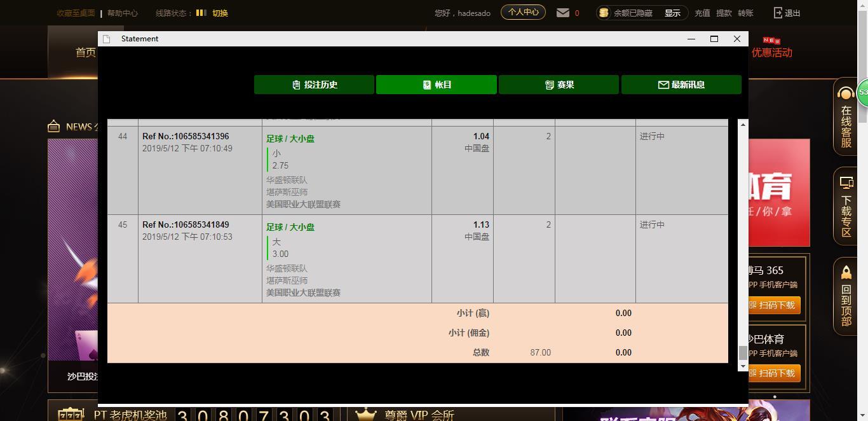Screen dimensions: 868x421
Task: Open 提款 withdrawal link
Action: point(724,13)
